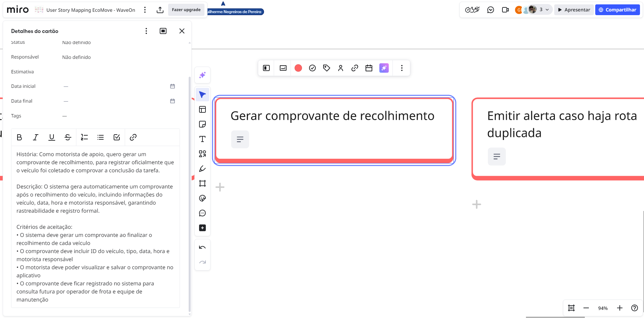Toggle italic formatting in description

pyautogui.click(x=36, y=137)
